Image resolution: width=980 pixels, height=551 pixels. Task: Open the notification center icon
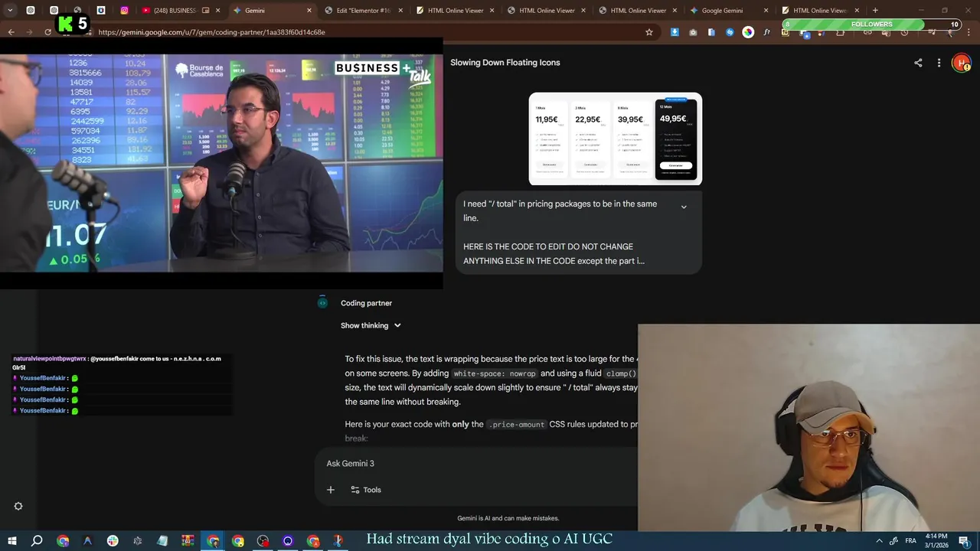(x=964, y=541)
